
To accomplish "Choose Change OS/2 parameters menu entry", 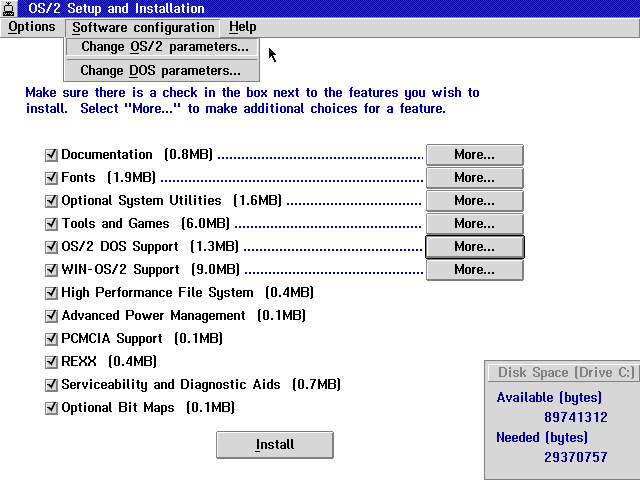I will click(162, 47).
